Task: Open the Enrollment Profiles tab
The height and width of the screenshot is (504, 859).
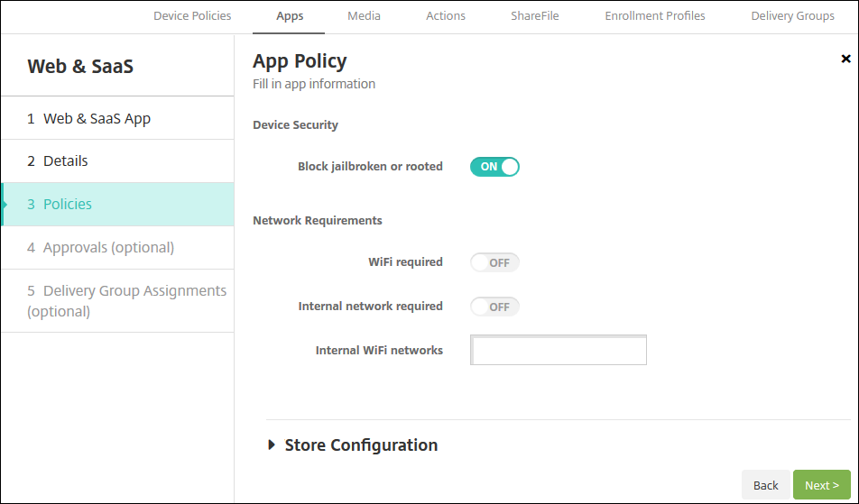Action: 655,16
